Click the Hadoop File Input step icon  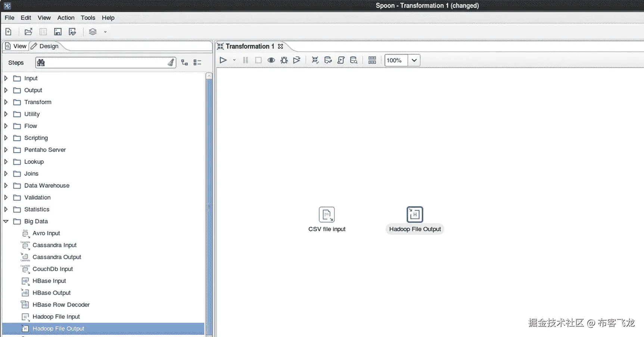point(25,317)
